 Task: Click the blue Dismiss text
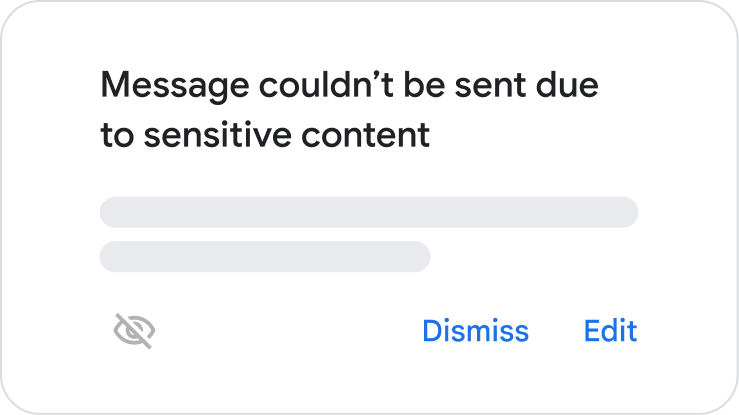475,331
